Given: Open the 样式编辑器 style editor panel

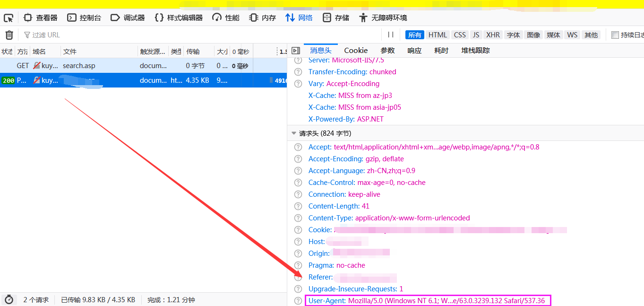Looking at the screenshot, I should [179, 18].
